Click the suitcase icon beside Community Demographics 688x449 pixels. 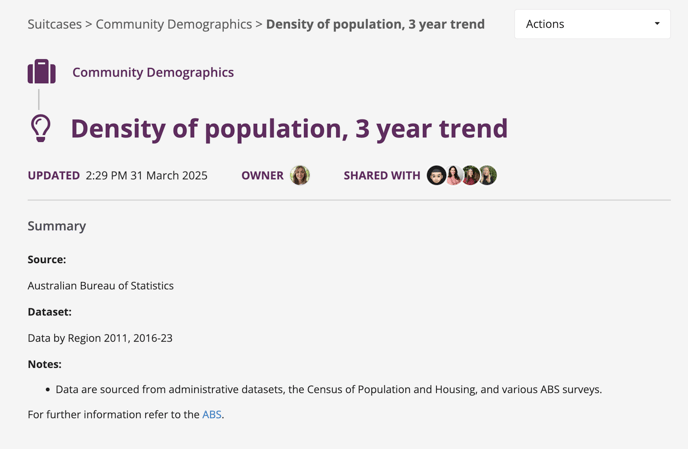pos(41,72)
